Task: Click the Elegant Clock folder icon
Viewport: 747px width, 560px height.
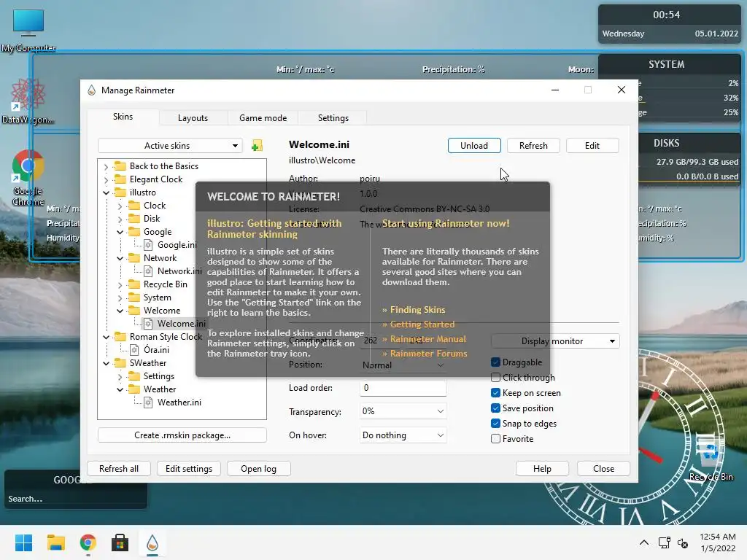Action: 120,179
